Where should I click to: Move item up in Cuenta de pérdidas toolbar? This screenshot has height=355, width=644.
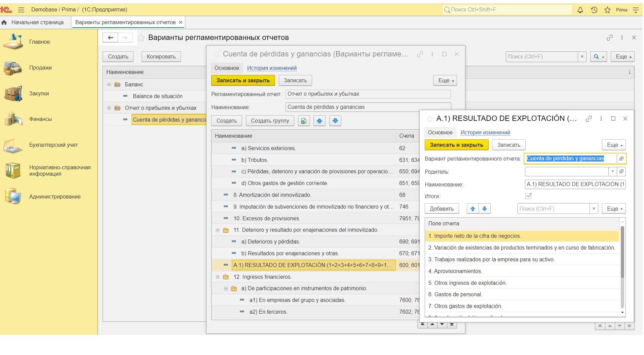click(319, 121)
